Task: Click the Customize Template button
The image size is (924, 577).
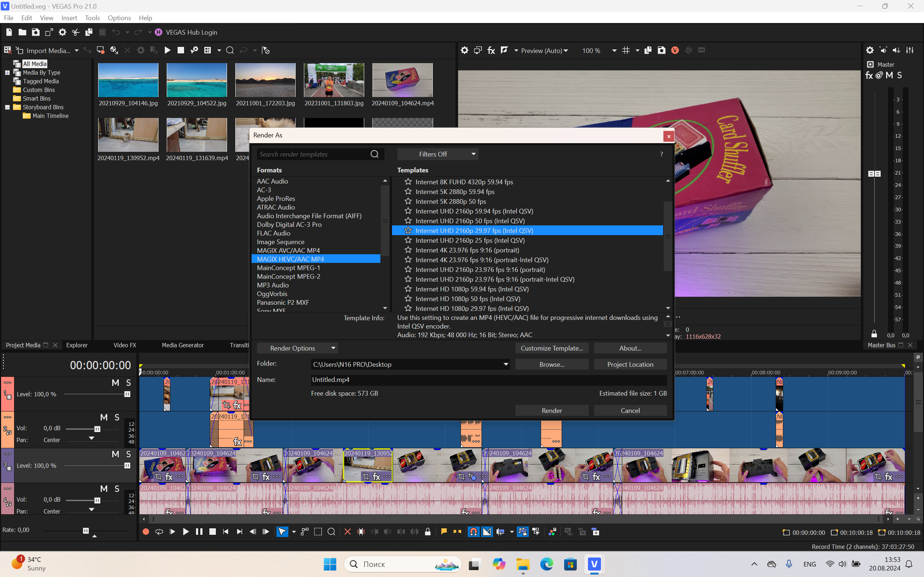Action: [552, 348]
